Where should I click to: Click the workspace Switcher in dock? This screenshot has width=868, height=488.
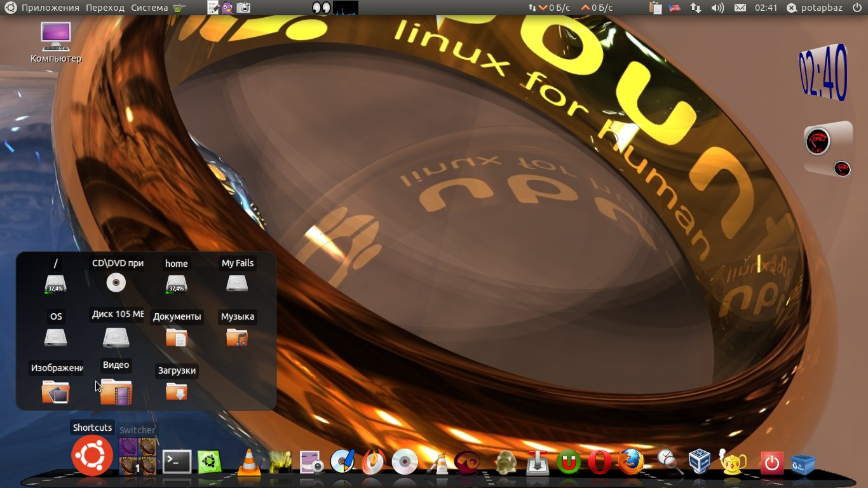137,456
